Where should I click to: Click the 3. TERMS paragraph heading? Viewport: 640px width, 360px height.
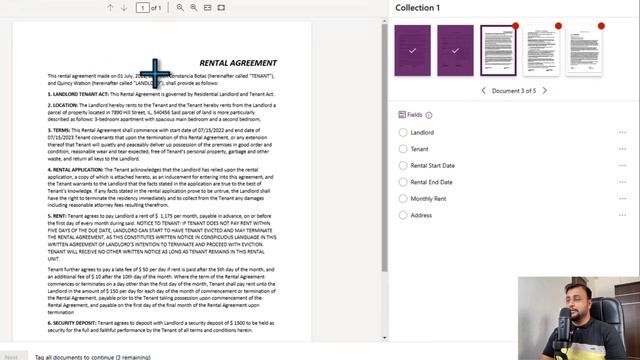59,130
